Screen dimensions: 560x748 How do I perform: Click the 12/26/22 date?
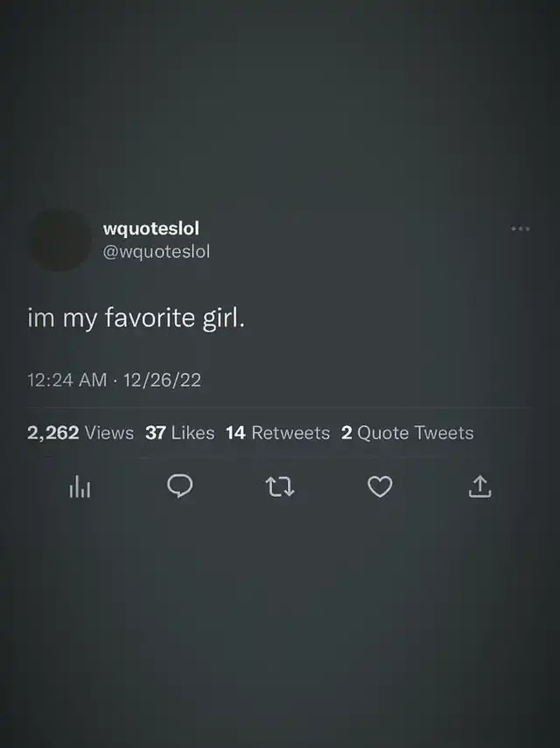point(162,381)
